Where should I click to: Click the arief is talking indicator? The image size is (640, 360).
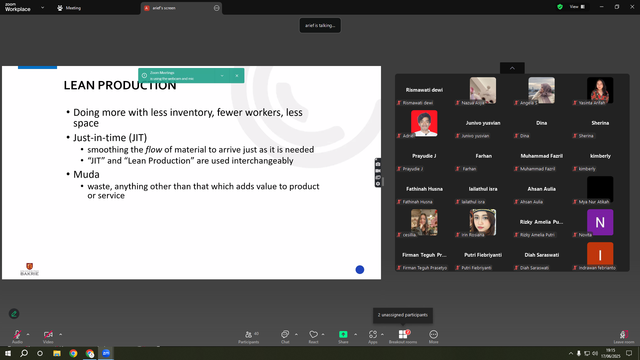coord(320,25)
